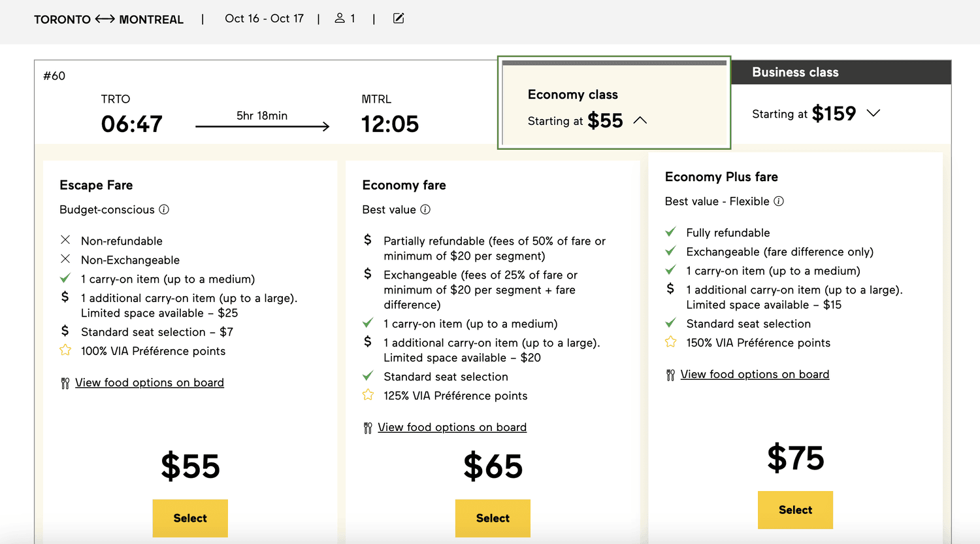Viewport: 980px width, 544px height.
Task: Click dollar icon beside Economy fare $20 carry-on
Action: [368, 341]
